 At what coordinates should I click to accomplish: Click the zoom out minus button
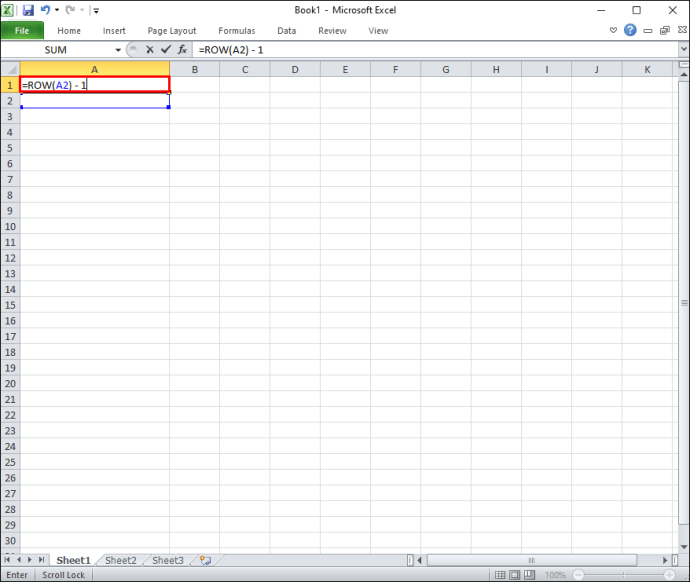click(579, 575)
